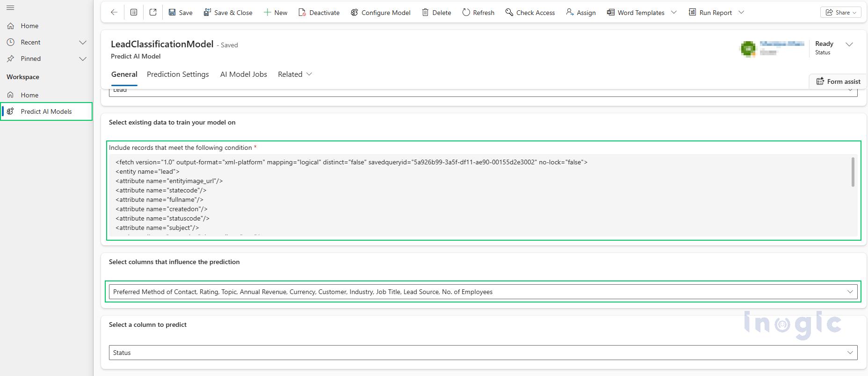Click the hamburger menu icon

click(x=10, y=8)
